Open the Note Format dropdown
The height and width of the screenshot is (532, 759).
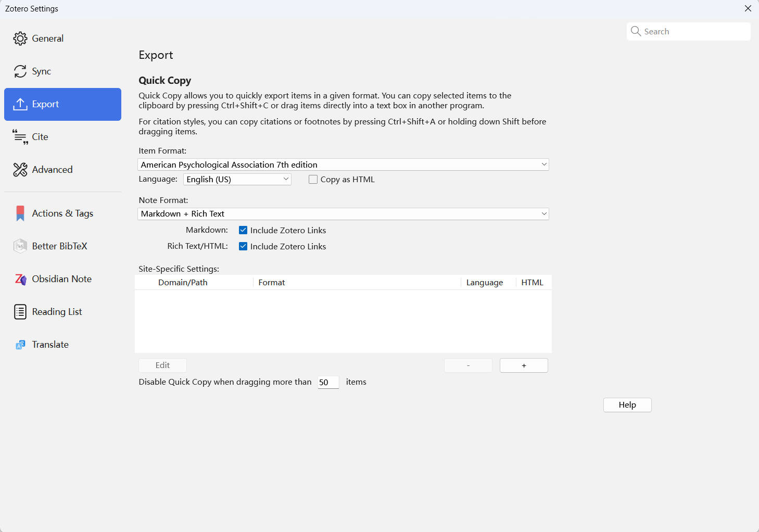click(x=343, y=214)
